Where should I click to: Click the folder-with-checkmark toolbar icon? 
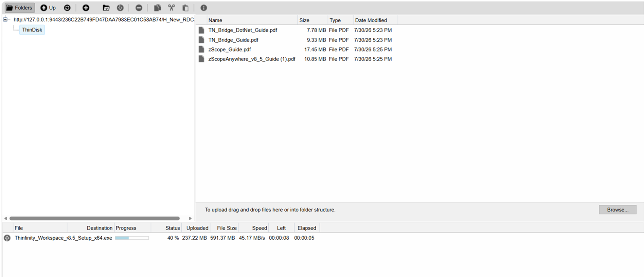106,8
